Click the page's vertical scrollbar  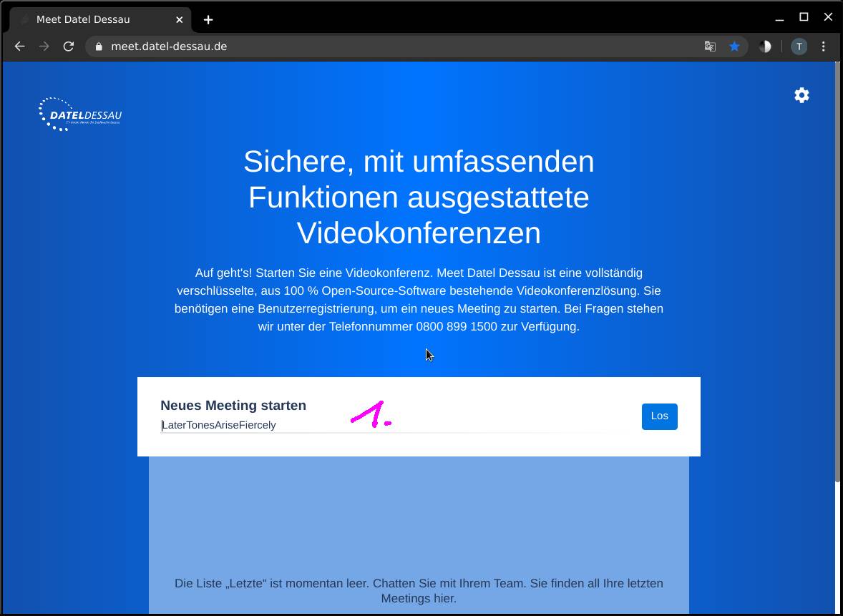pyautogui.click(x=838, y=271)
